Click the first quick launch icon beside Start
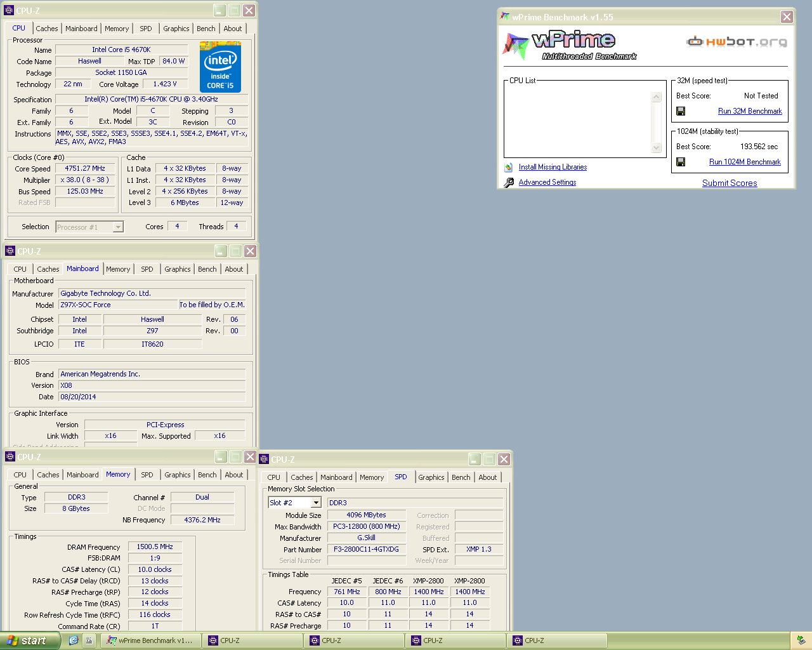 (74, 640)
